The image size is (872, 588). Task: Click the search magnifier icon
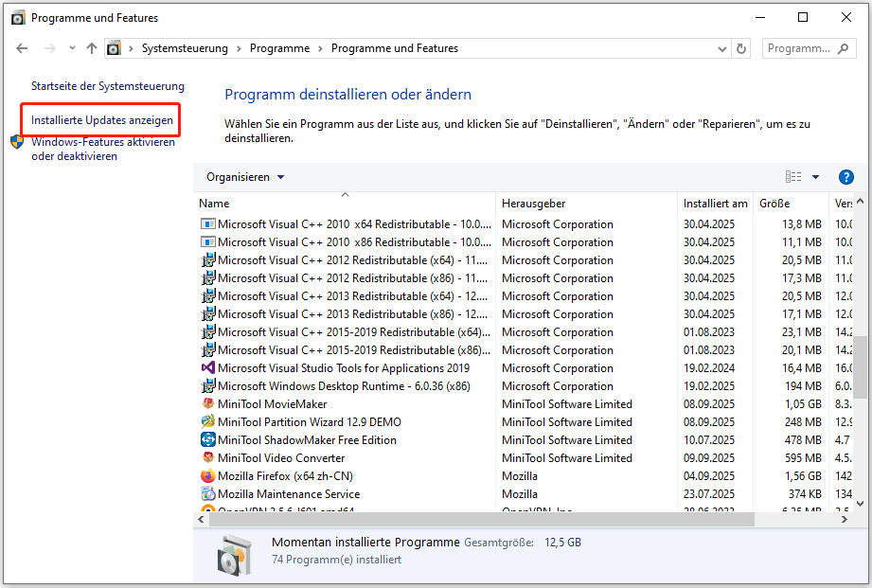843,48
